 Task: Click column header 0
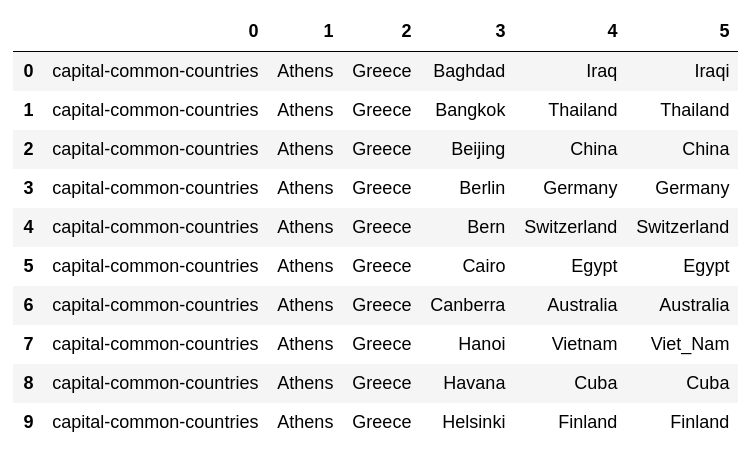(253, 31)
